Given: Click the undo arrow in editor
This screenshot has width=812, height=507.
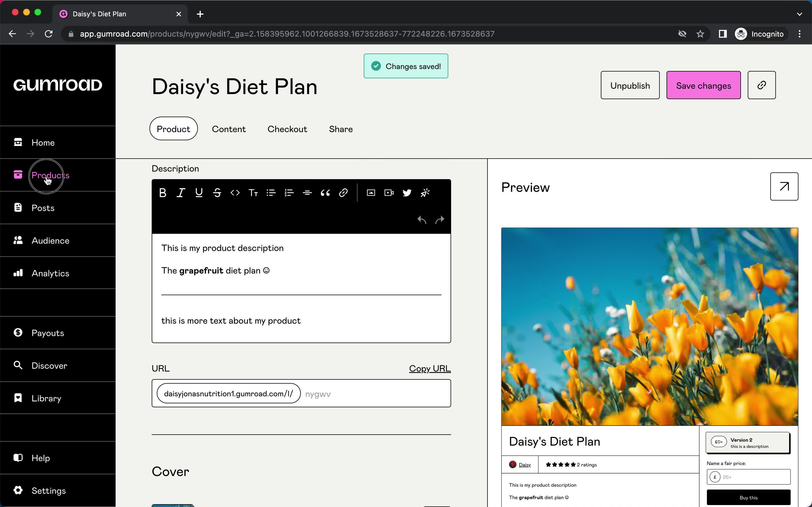Looking at the screenshot, I should [422, 219].
